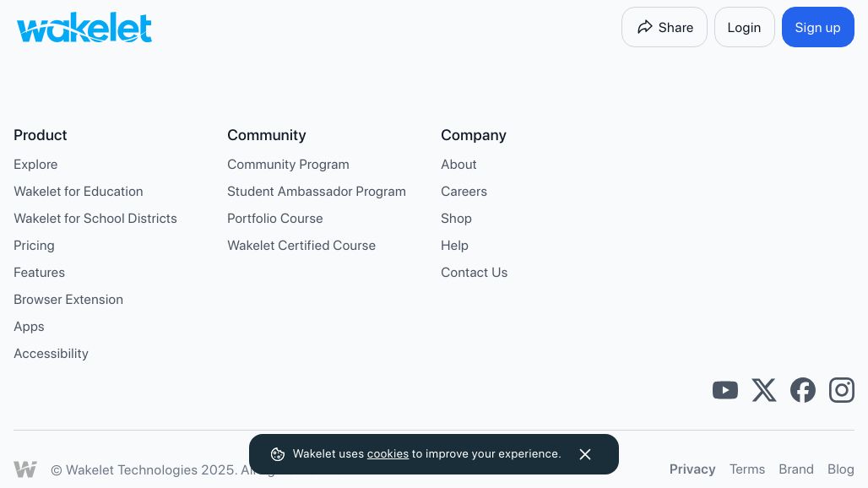Viewport: 868px width, 488px height.
Task: Open the Help link
Action: pos(454,246)
